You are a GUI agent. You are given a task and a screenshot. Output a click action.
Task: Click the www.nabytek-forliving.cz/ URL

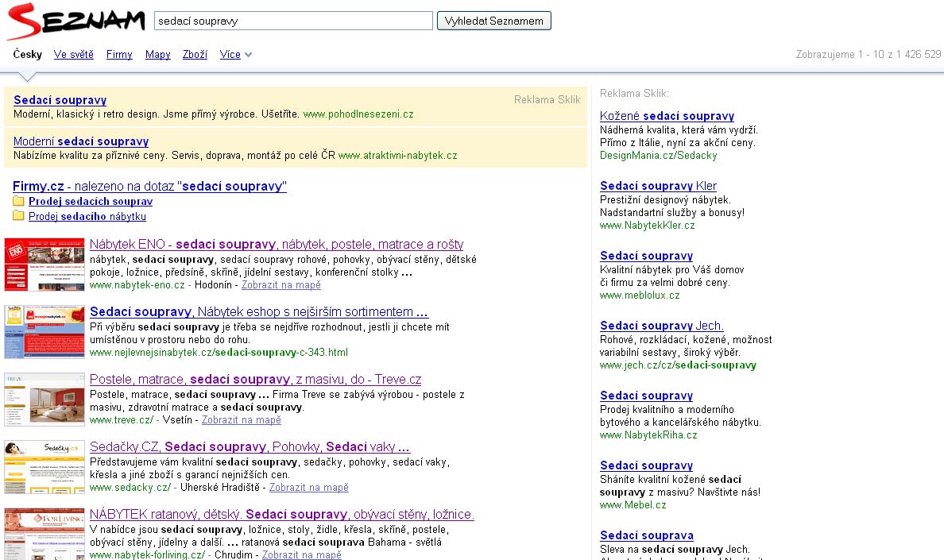click(x=148, y=554)
